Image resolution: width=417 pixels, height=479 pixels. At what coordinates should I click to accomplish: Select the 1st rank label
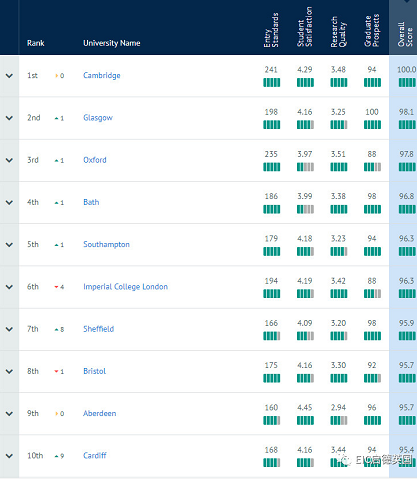(x=32, y=76)
